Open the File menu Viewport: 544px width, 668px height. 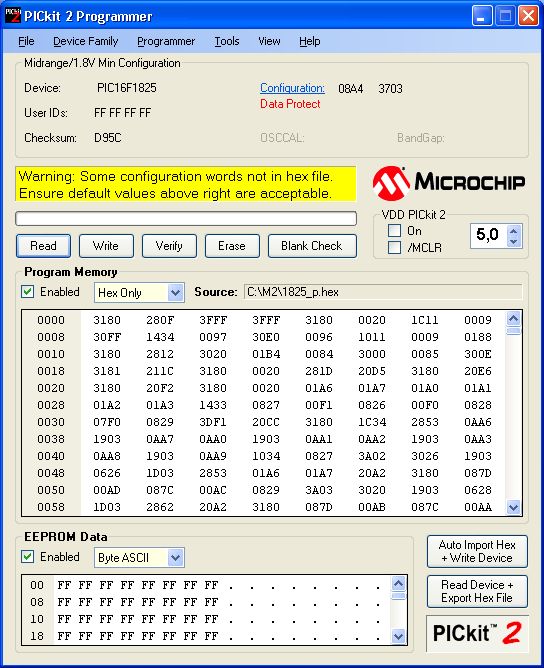(x=26, y=41)
